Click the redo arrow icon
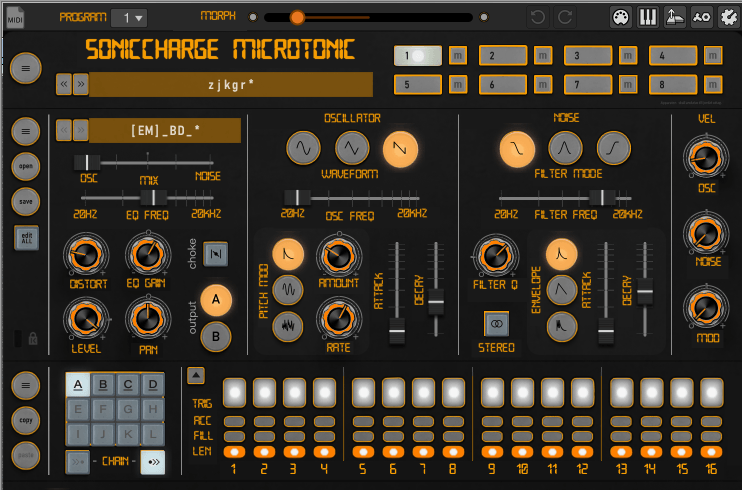Viewport: 742px width, 490px height. pyautogui.click(x=565, y=18)
